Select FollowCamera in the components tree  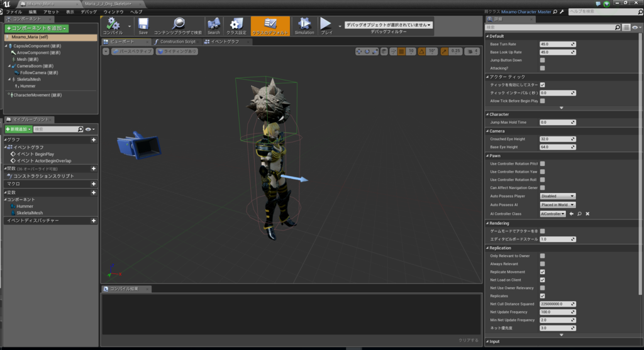point(39,73)
